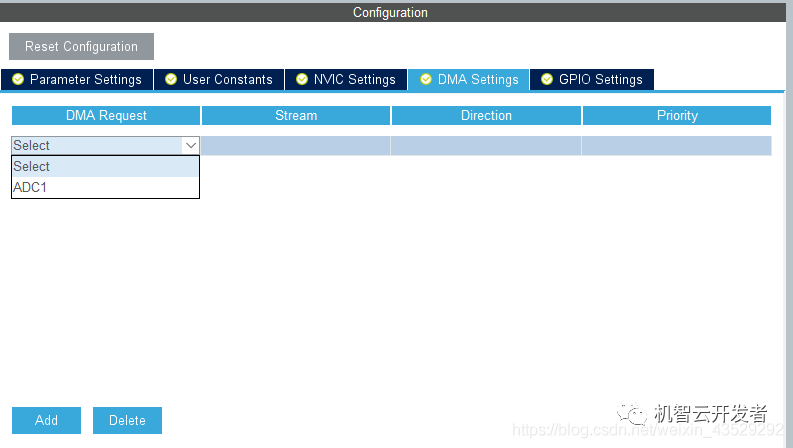Screen dimensions: 793x448
Task: Click the Direction column header
Action: [486, 115]
